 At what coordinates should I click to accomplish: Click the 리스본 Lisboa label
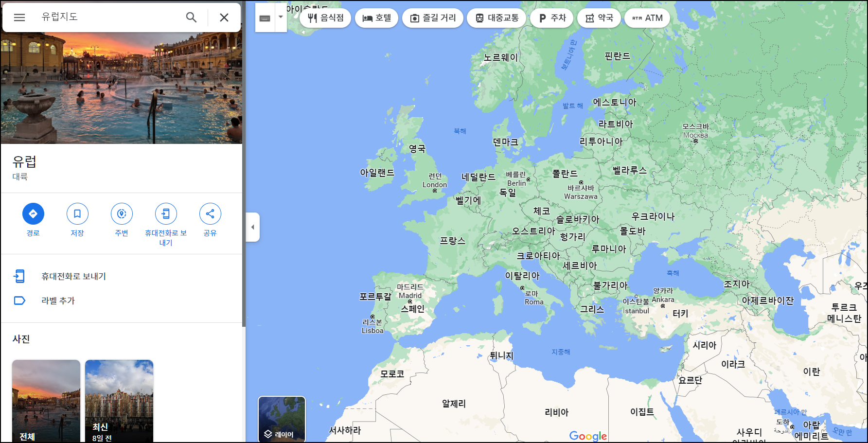(372, 326)
